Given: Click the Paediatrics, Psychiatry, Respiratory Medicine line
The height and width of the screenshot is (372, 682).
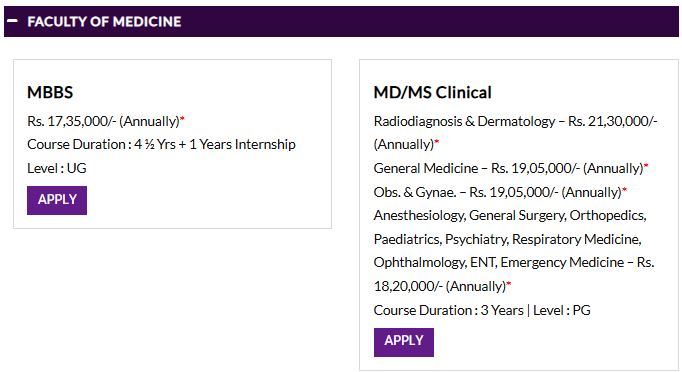Looking at the screenshot, I should point(508,239).
